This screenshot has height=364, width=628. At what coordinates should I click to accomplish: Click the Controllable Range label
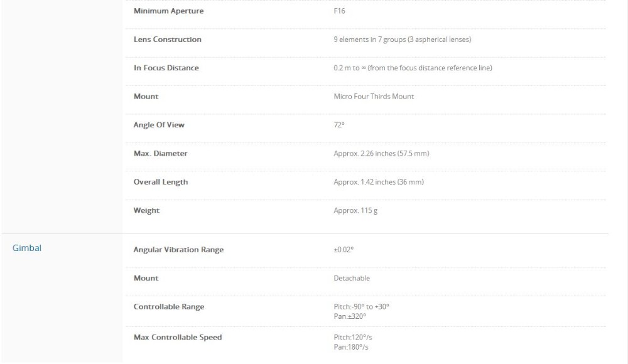(x=169, y=307)
